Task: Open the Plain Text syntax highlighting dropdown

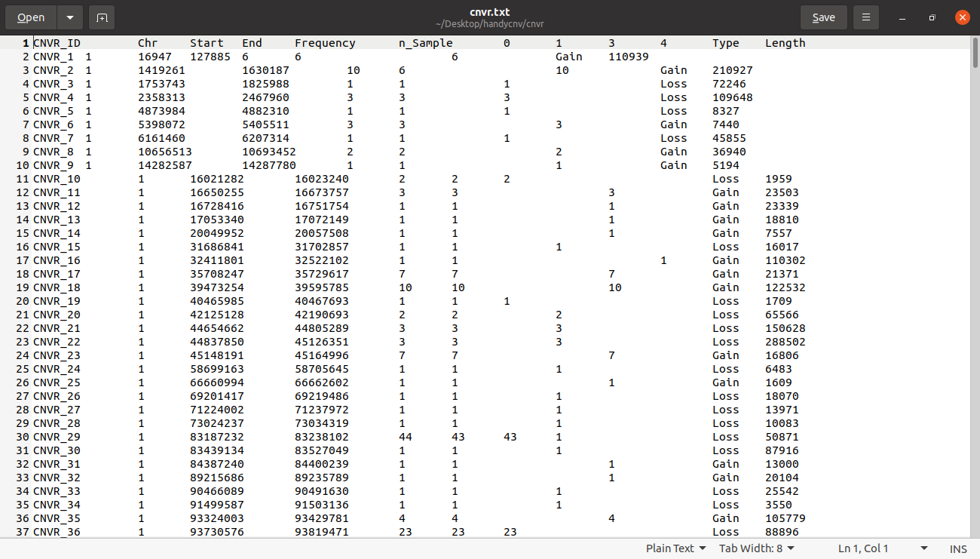Action: pyautogui.click(x=675, y=548)
